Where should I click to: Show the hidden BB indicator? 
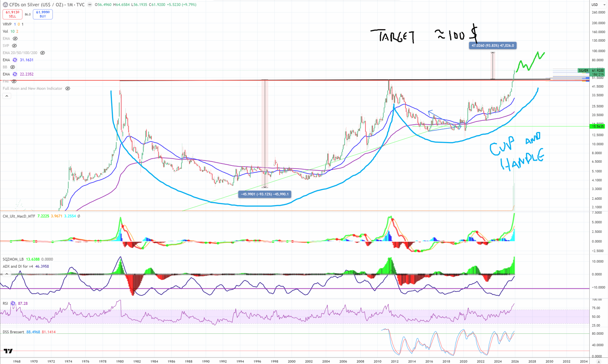click(x=13, y=67)
